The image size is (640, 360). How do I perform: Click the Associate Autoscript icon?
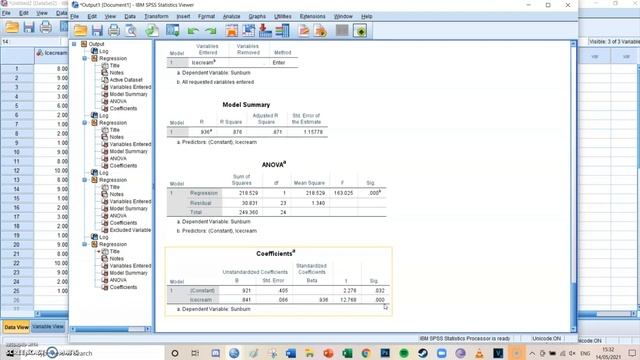pos(321,31)
